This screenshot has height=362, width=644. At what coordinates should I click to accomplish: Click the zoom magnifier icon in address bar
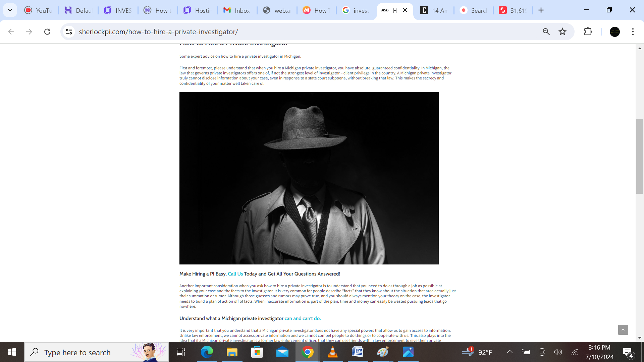click(x=546, y=32)
